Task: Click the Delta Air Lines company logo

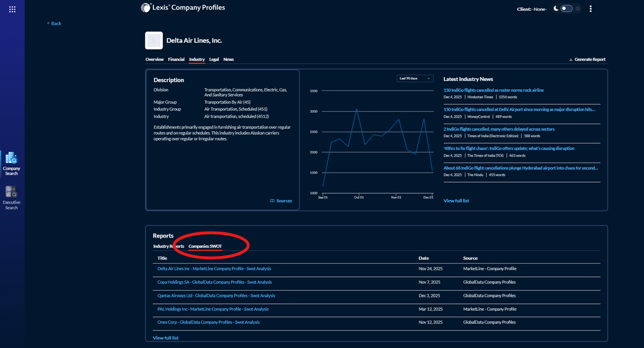Action: 153,41
